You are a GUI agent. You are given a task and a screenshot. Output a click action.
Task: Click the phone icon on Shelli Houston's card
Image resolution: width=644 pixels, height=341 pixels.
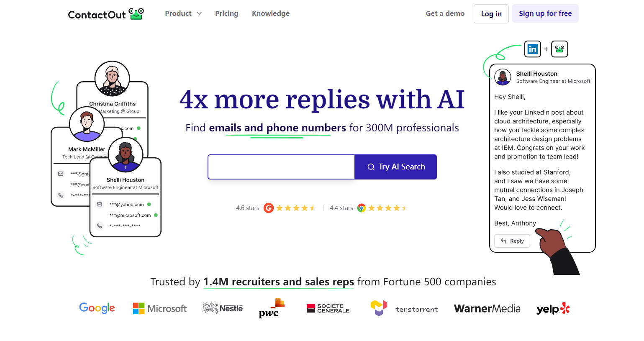coord(100,226)
